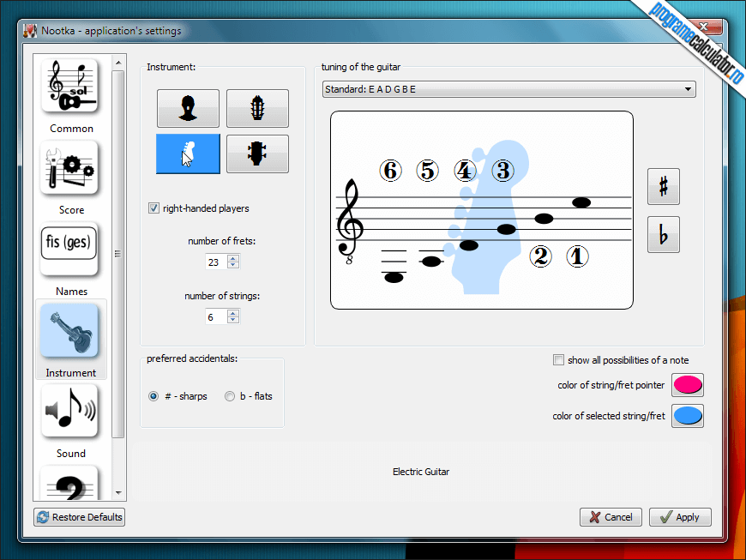Click the "number of frets:" label
The height and width of the screenshot is (560, 746).
222,241
